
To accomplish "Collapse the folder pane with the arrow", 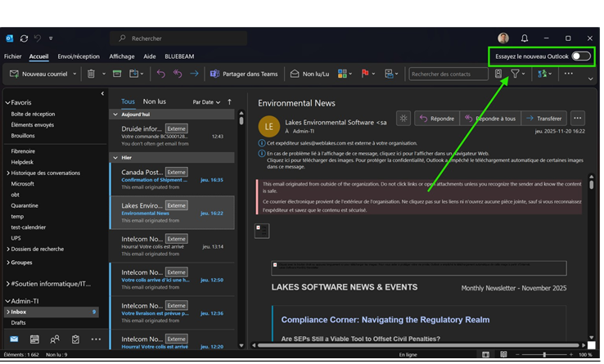I will coord(102,93).
